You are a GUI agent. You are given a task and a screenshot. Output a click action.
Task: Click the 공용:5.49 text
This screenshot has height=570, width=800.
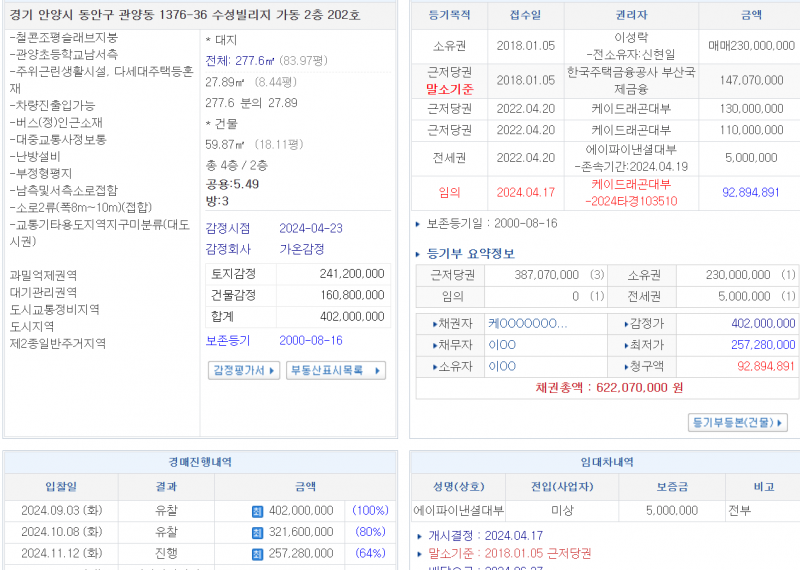point(232,184)
